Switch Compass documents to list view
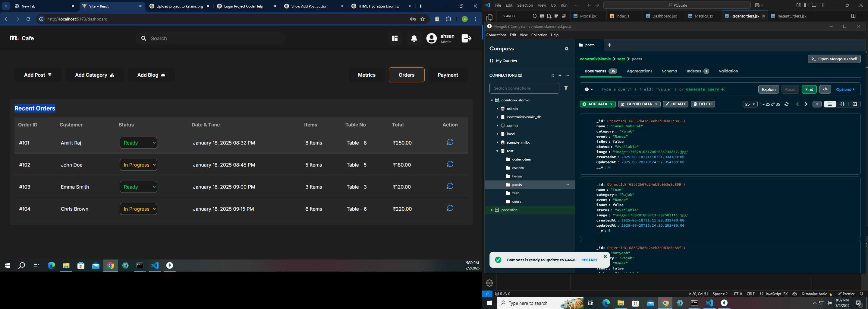The width and height of the screenshot is (868, 309). pos(830,104)
